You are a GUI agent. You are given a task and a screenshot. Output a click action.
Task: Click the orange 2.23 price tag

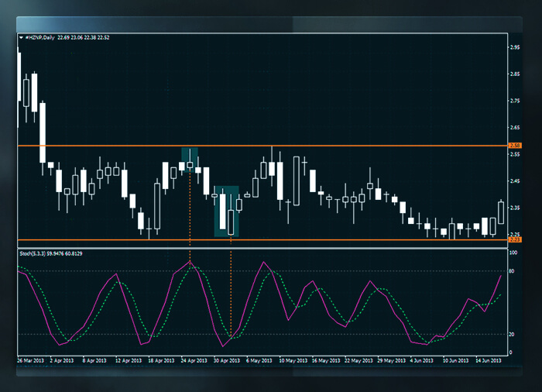point(514,240)
